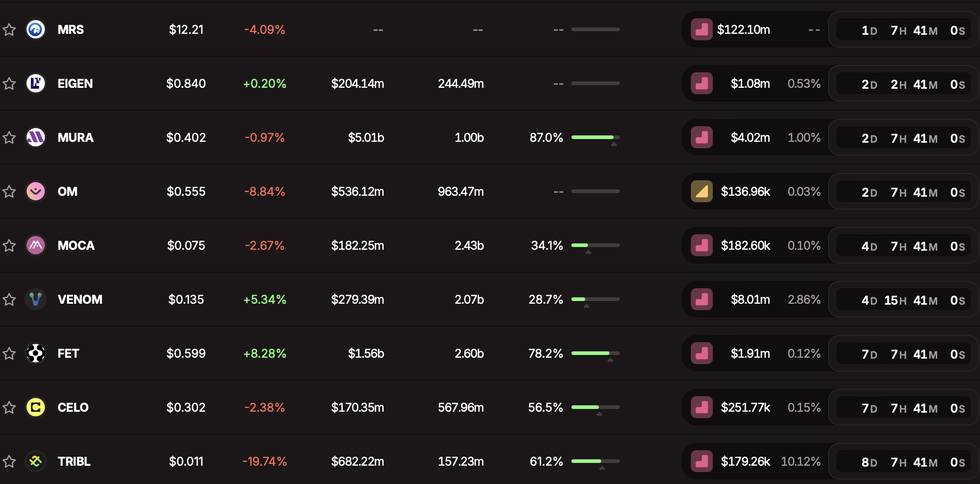The width and height of the screenshot is (980, 484).
Task: Click the MOCA token logo
Action: coord(36,246)
